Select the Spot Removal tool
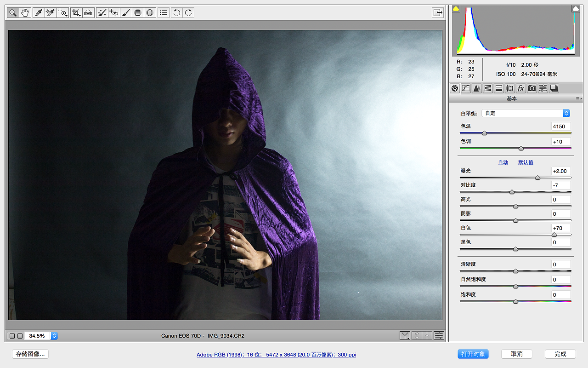 (x=102, y=12)
